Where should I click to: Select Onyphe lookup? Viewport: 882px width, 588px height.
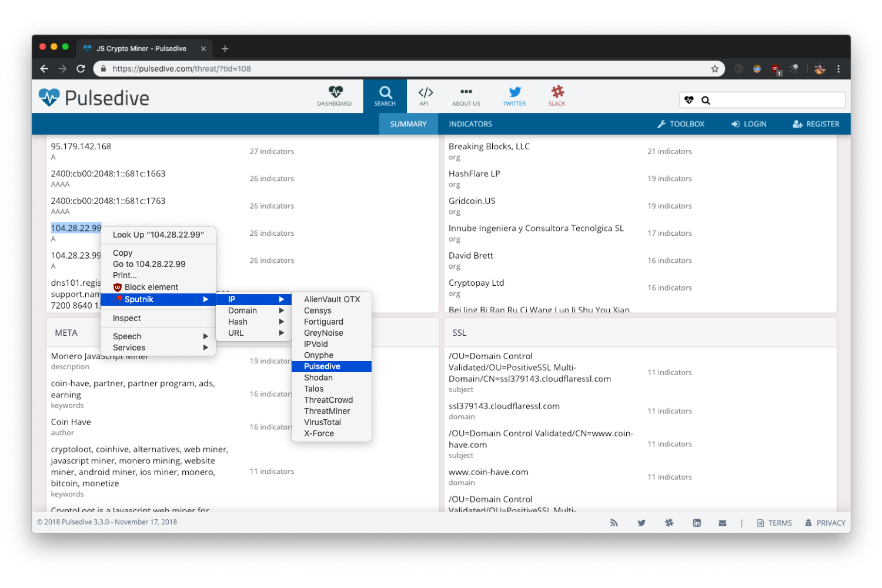[x=332, y=355]
